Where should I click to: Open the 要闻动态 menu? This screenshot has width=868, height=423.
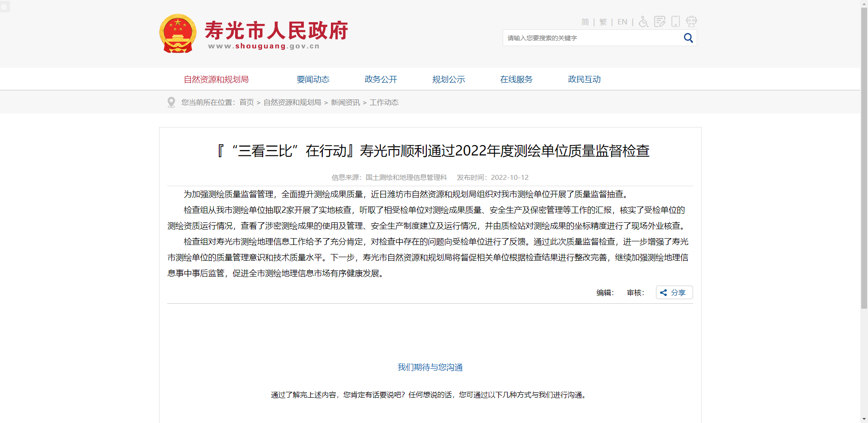[x=313, y=79]
